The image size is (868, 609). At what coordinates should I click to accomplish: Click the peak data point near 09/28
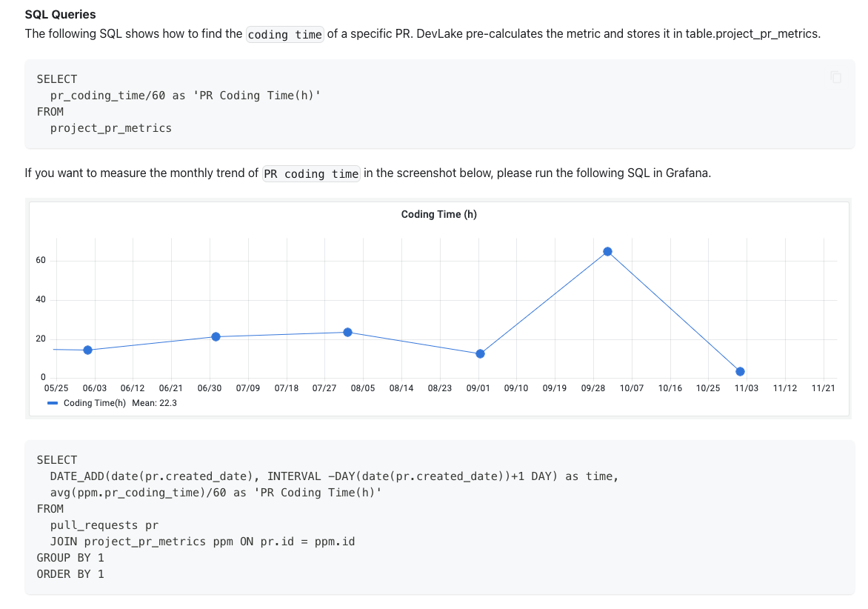pyautogui.click(x=607, y=251)
